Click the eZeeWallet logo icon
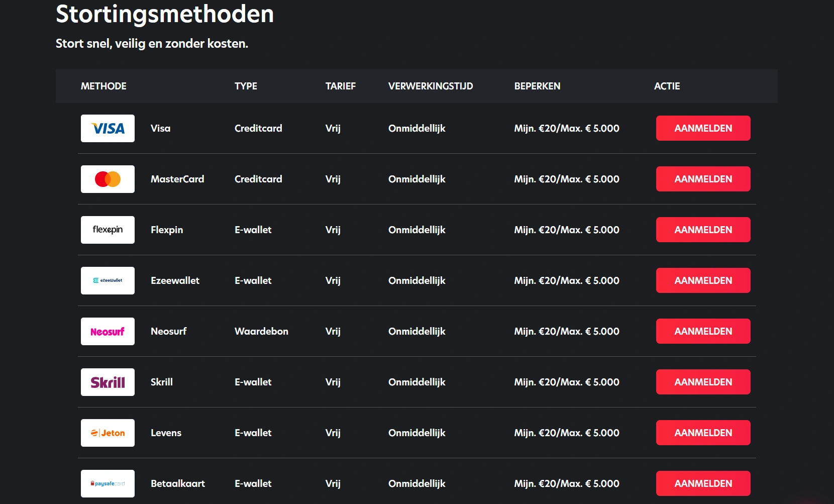The image size is (834, 504). pyautogui.click(x=108, y=281)
